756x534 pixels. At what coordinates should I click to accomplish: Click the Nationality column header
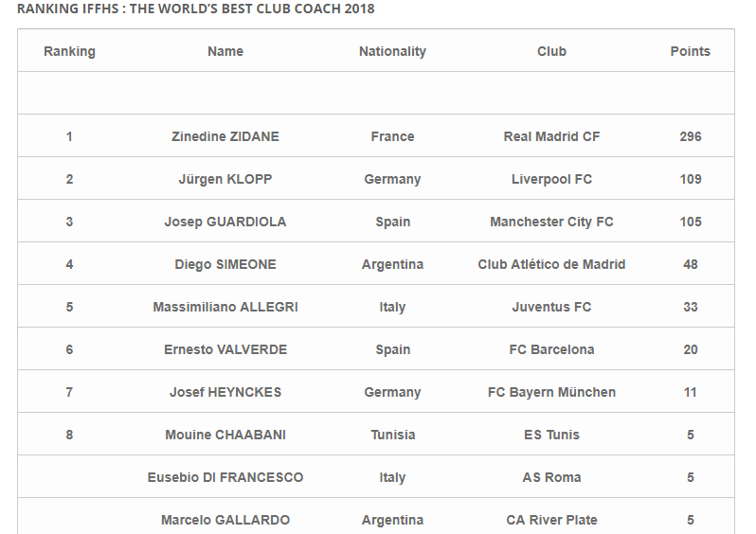click(392, 51)
